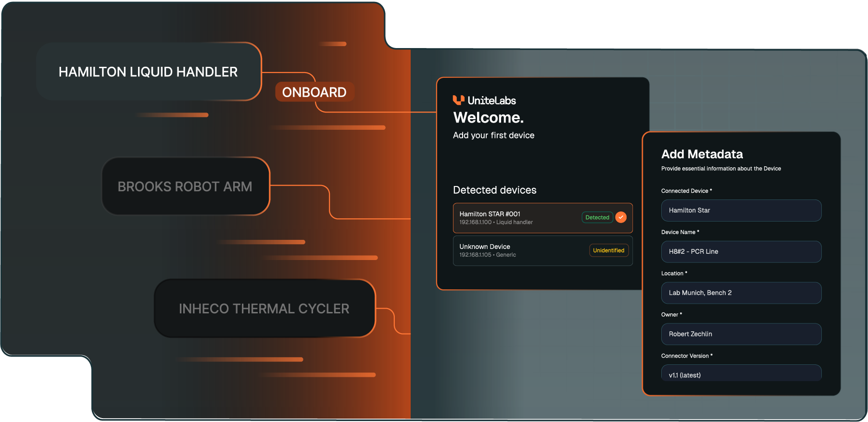Edit the Location field Lab Munich, Bench 2
868x422 pixels.
(741, 293)
